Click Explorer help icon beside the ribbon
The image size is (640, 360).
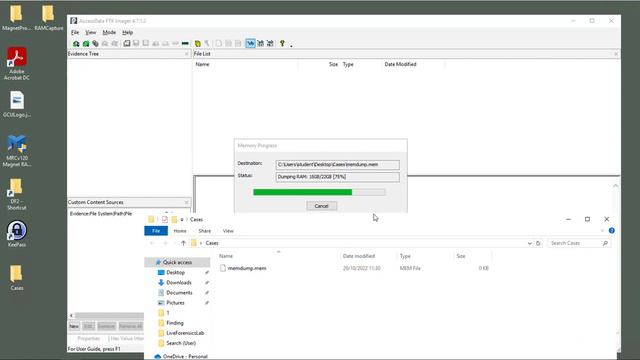tap(611, 231)
